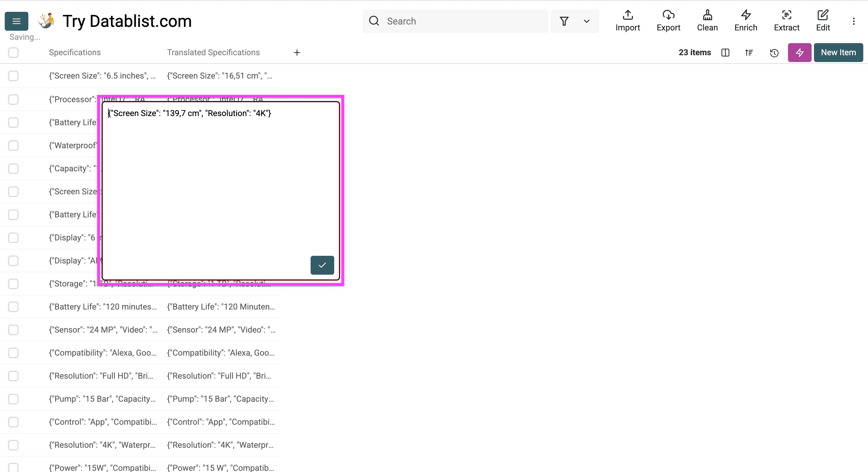Open the three-dot more options menu
This screenshot has width=868, height=472.
pyautogui.click(x=854, y=21)
